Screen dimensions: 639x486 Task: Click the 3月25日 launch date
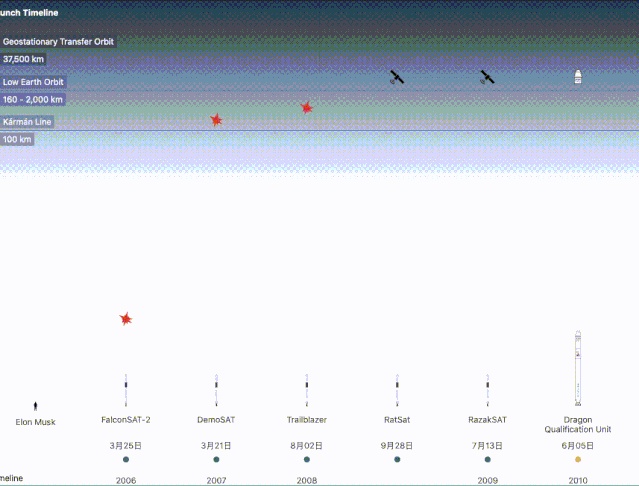pos(126,446)
